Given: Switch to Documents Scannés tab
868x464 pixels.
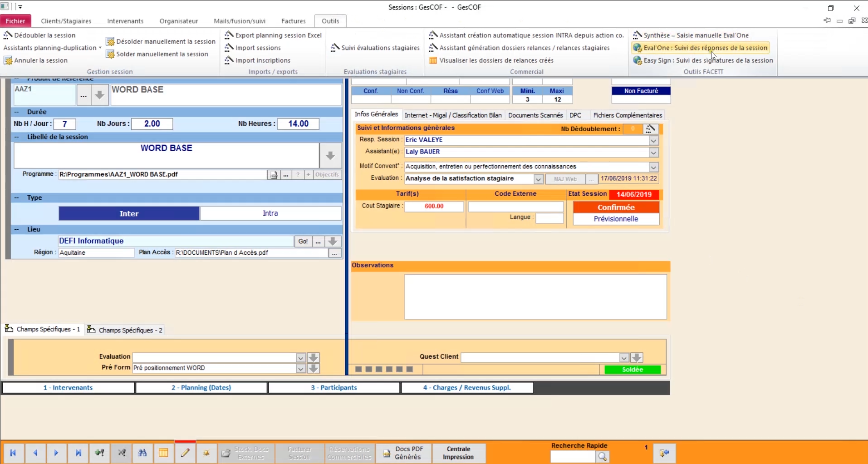Looking at the screenshot, I should (535, 115).
